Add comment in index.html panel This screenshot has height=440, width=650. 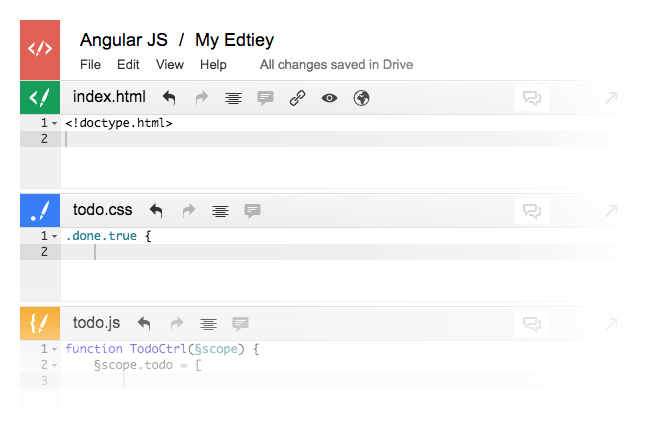(x=265, y=98)
